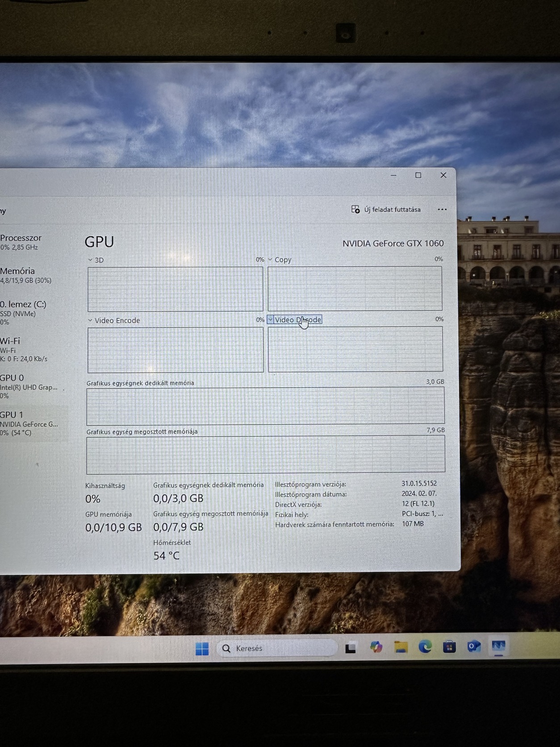Select the Task Manager taskbar icon

click(x=498, y=646)
